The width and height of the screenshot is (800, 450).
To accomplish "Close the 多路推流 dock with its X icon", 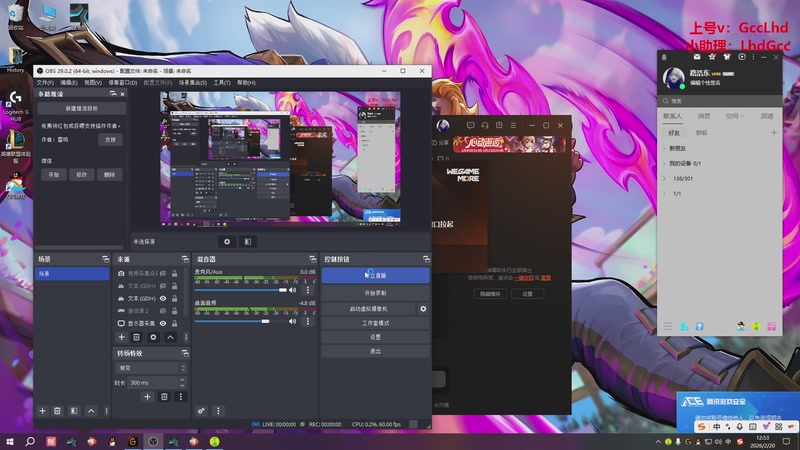I will (x=122, y=94).
